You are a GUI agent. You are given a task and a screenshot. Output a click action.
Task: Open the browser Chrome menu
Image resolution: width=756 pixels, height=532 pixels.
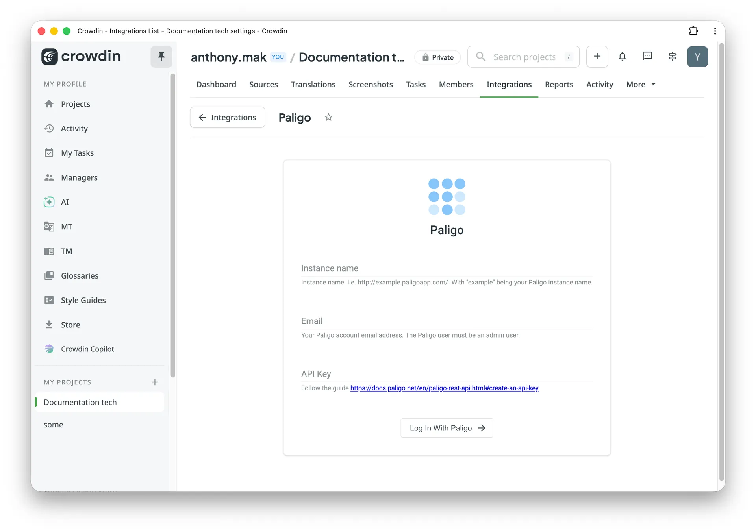pos(715,31)
